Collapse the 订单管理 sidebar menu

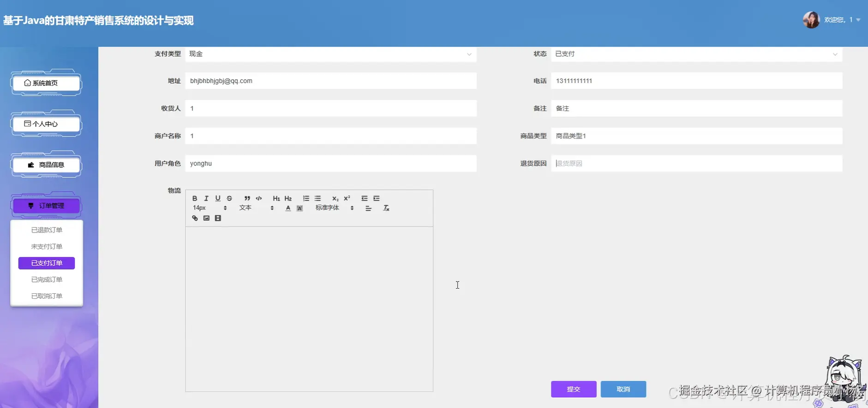tap(46, 206)
